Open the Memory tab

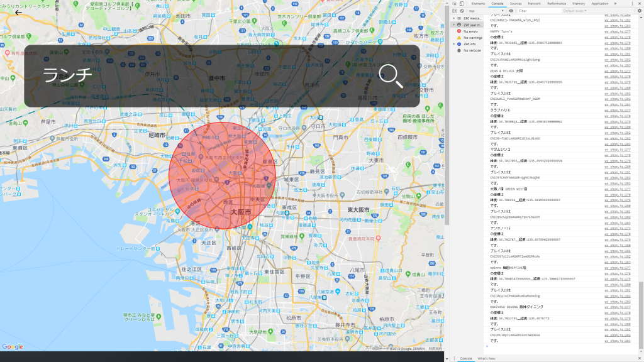click(579, 4)
